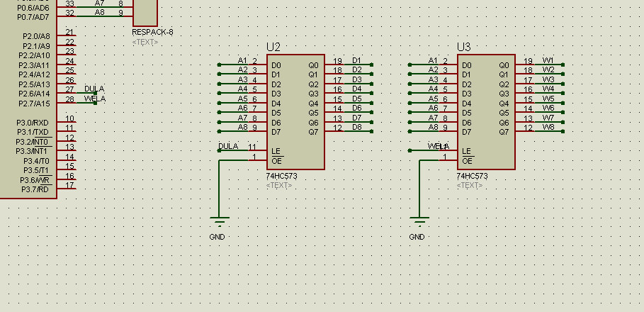
Task: Select the D8 wire label on U2 Q7
Action: [x=356, y=128]
